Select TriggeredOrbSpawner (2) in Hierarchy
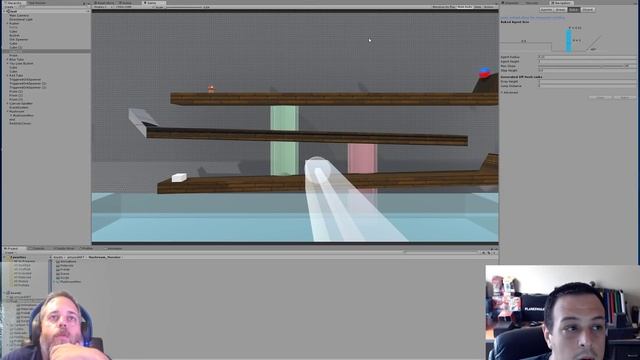This screenshot has height=360, width=640. (x=28, y=87)
